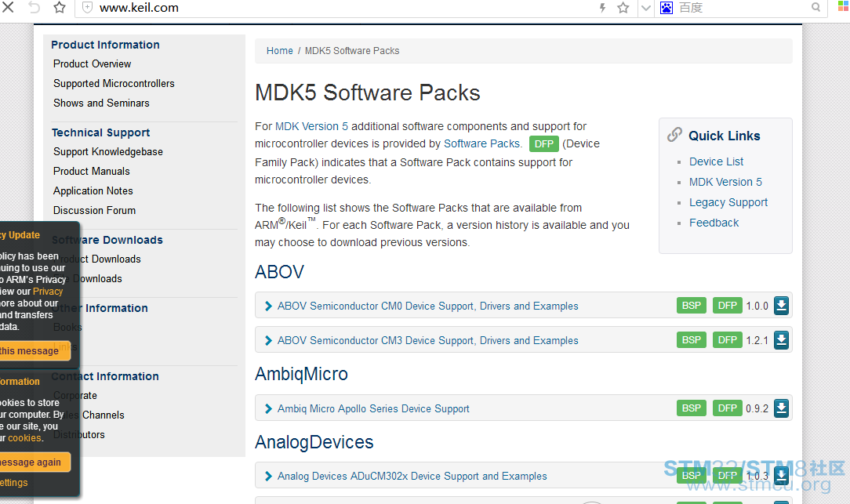Click the green DFP badge in intro paragraph

[x=543, y=144]
